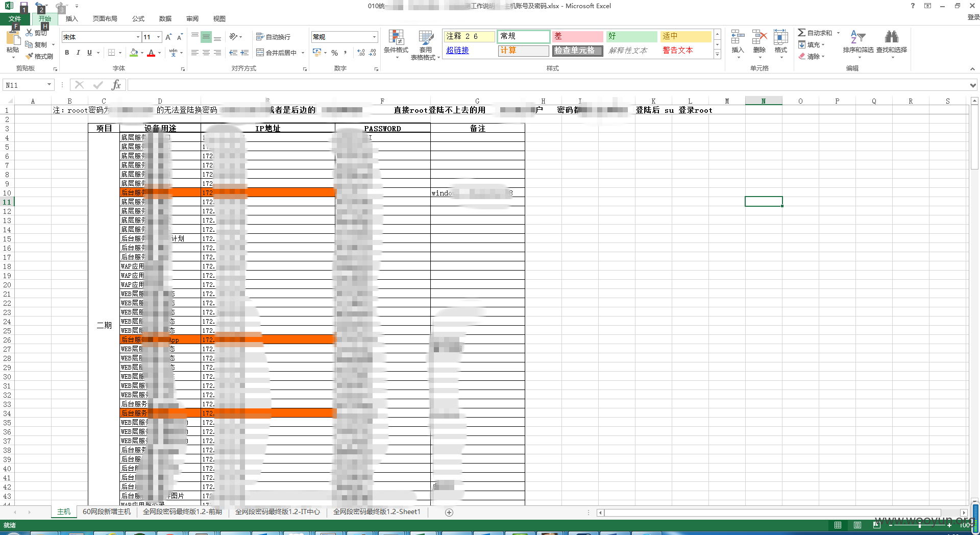Open Format as Table (套用表格格式)
The image size is (980, 535).
point(425,45)
